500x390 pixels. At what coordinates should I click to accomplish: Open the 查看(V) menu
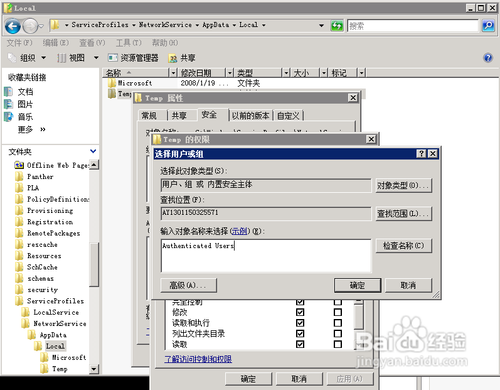[92, 43]
